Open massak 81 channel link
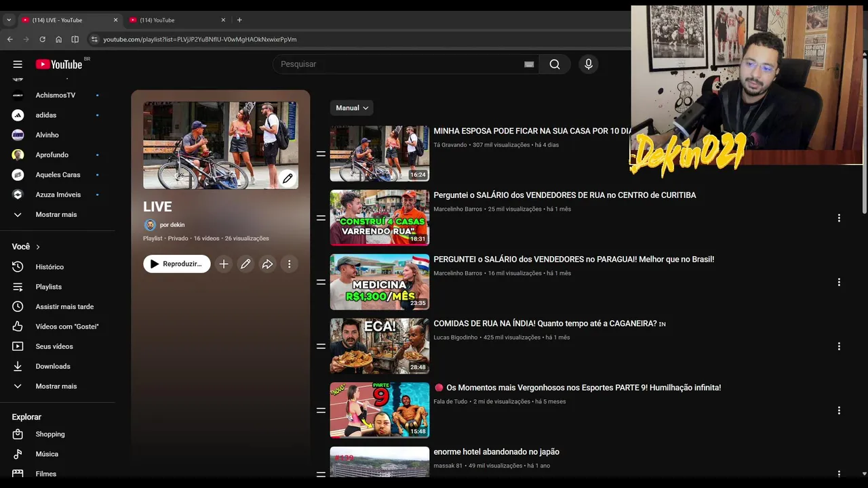This screenshot has height=488, width=868. coord(448,466)
